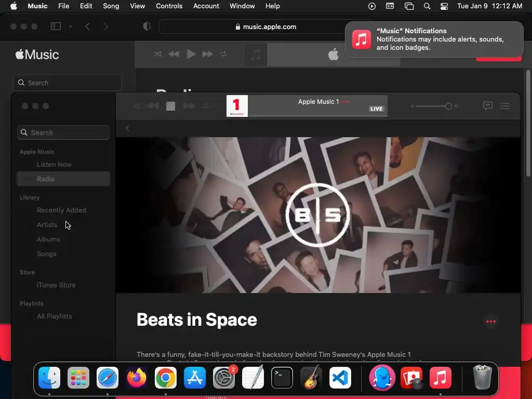Open Google Chrome from the Dock
Viewport: 532px width, 399px height.
pyautogui.click(x=166, y=378)
